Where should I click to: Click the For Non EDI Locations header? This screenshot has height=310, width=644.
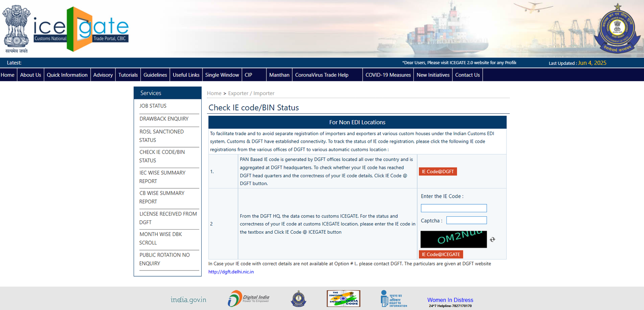click(357, 122)
